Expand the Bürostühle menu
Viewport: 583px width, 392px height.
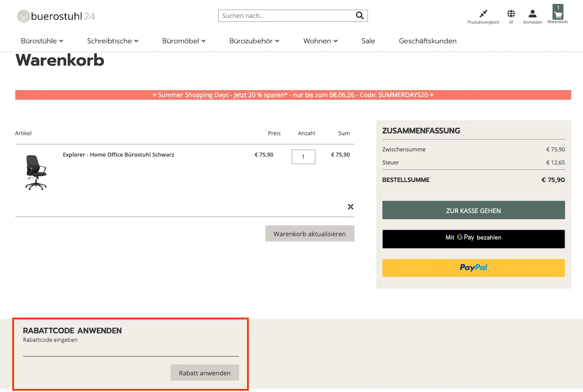42,41
